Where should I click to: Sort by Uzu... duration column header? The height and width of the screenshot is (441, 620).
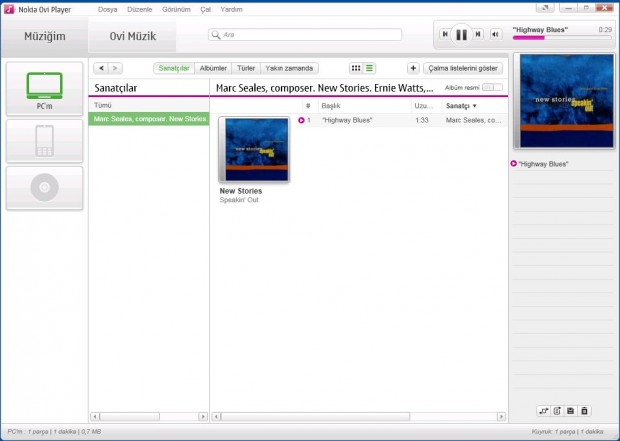426,106
